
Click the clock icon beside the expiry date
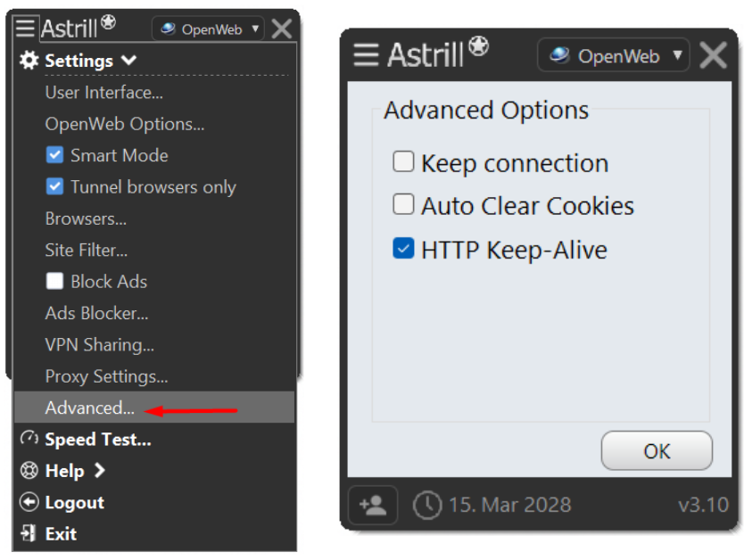427,506
